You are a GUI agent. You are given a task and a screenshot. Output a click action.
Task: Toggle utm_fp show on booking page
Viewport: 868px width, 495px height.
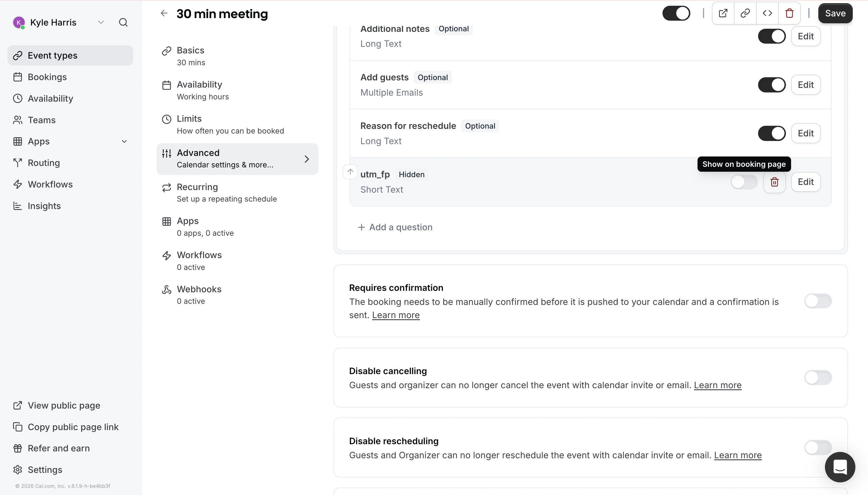744,182
